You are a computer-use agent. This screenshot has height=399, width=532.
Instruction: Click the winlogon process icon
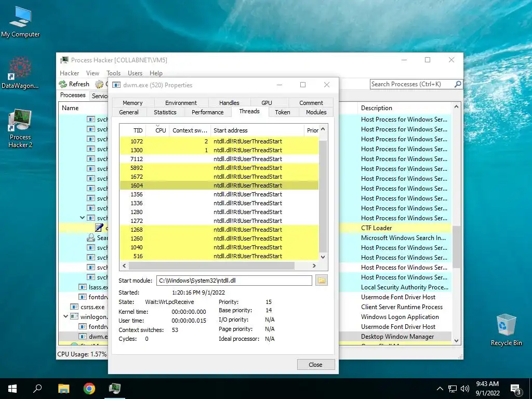[x=74, y=316]
